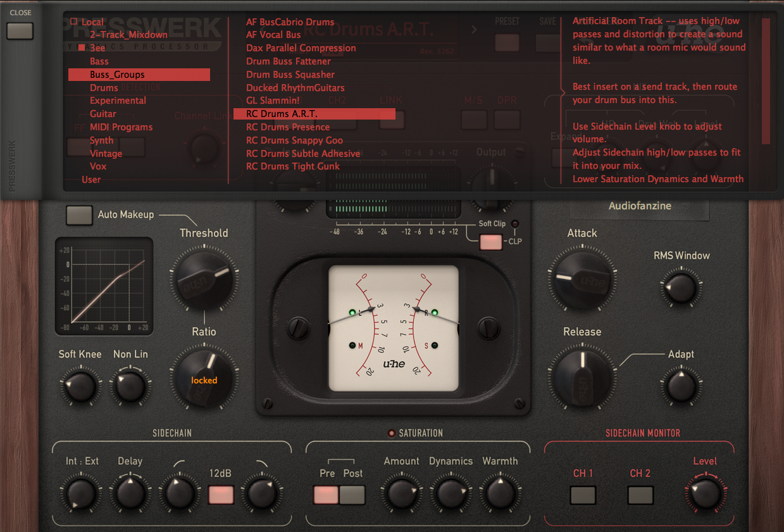The image size is (784, 532).
Task: Load the RC Drums Tight Gunk preset
Action: coord(292,166)
